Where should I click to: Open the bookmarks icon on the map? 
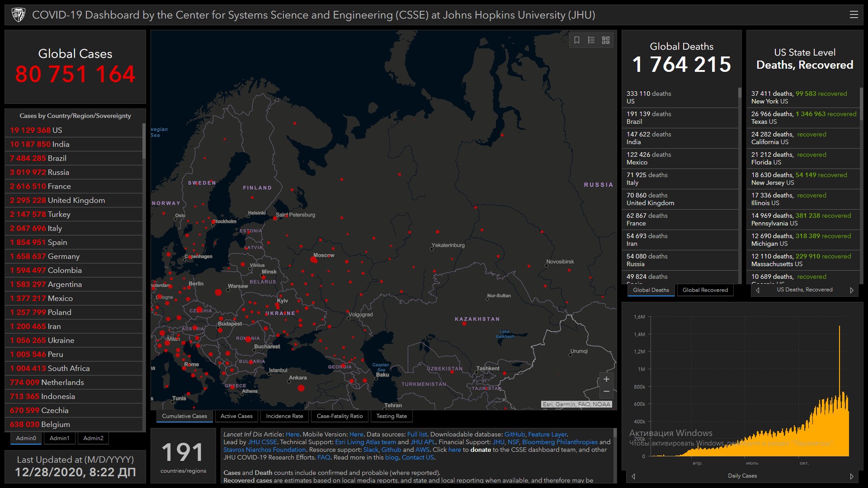coord(577,40)
